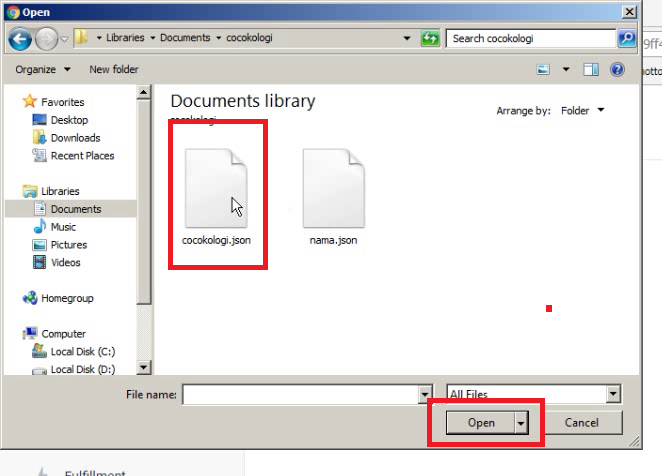The width and height of the screenshot is (662, 476).
Task: Click the folder icon in address bar
Action: [81, 38]
